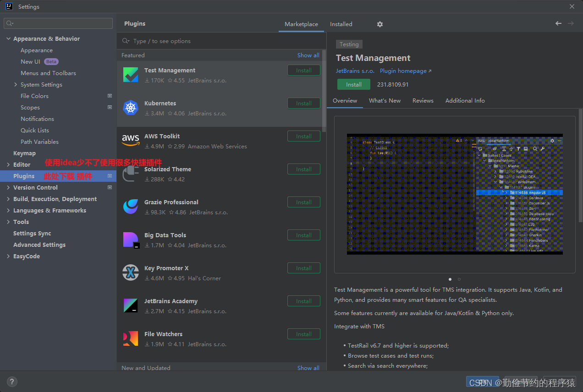The height and width of the screenshot is (392, 583).
Task: Open the plugins gear settings menu
Action: [379, 24]
